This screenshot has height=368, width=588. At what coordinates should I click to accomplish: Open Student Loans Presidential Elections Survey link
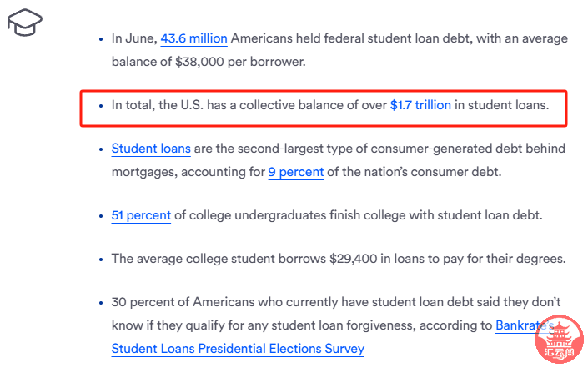pos(238,349)
